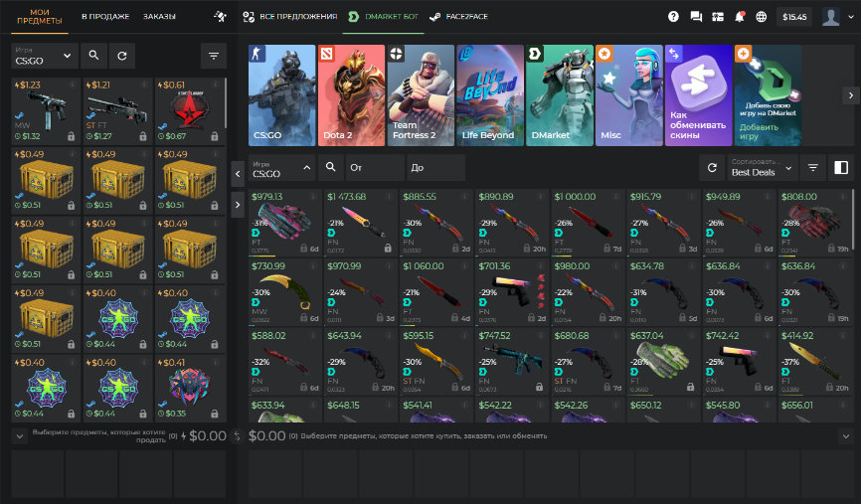Image resolution: width=861 pixels, height=504 pixels.
Task: Click the $15.45 balance button
Action: [794, 17]
